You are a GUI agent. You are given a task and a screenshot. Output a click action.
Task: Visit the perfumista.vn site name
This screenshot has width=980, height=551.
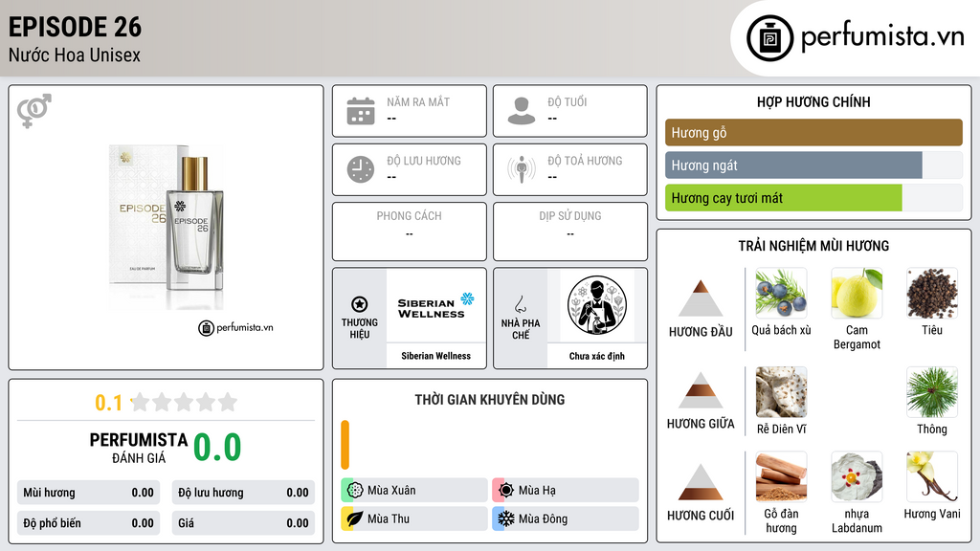[x=882, y=36]
